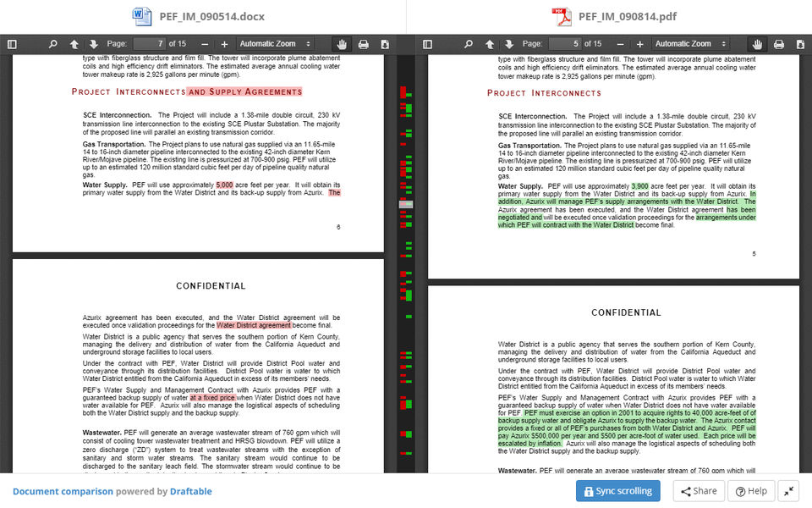The height and width of the screenshot is (508, 812).
Task: Go to previous page in left viewer
Action: coord(74,45)
